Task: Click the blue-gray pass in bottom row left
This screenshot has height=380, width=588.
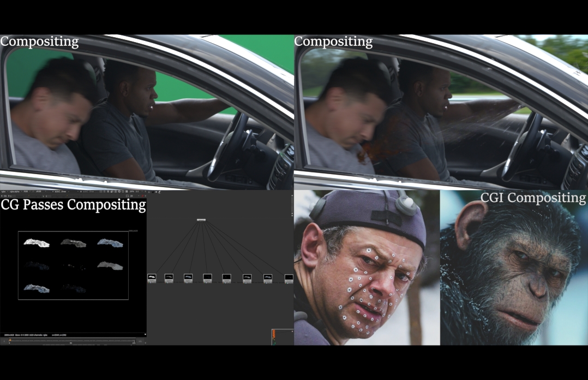Action: [x=37, y=288]
